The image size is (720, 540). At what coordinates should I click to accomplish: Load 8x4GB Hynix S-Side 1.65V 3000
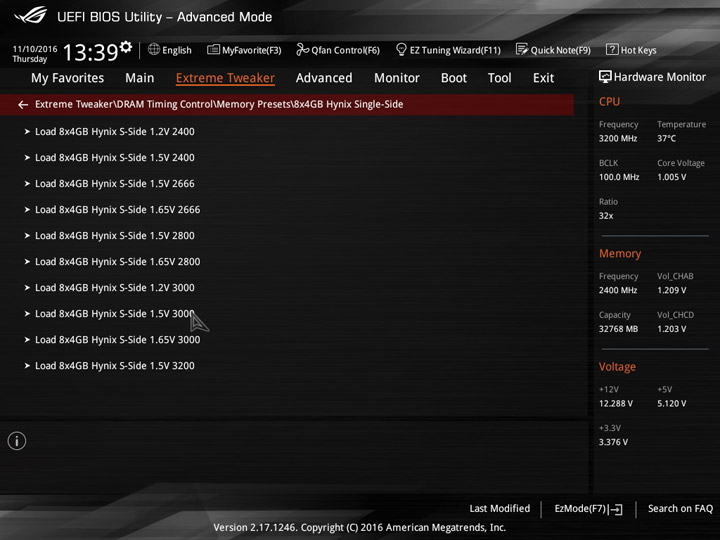118,340
